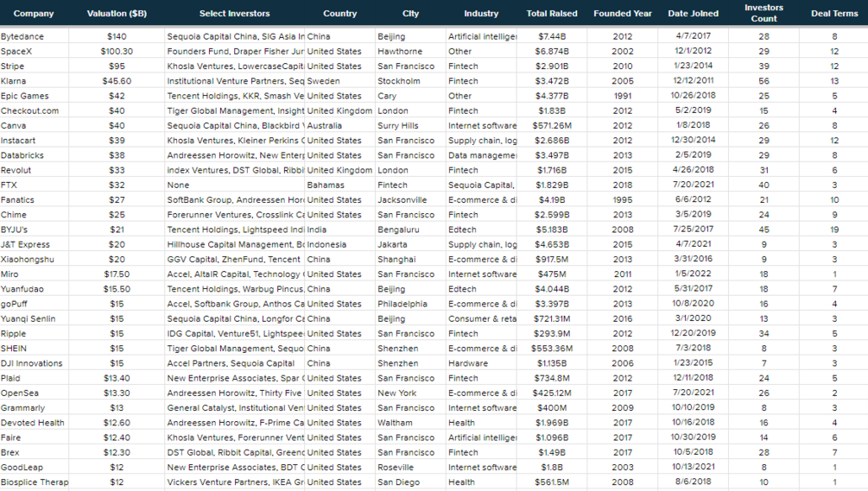This screenshot has width=868, height=491.
Task: Click the Stockholm city cell
Action: point(411,81)
